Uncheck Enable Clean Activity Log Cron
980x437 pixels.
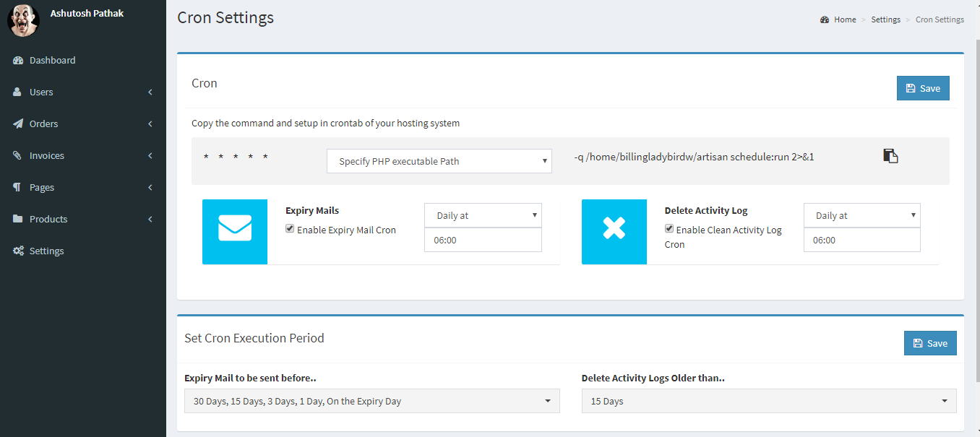(669, 229)
